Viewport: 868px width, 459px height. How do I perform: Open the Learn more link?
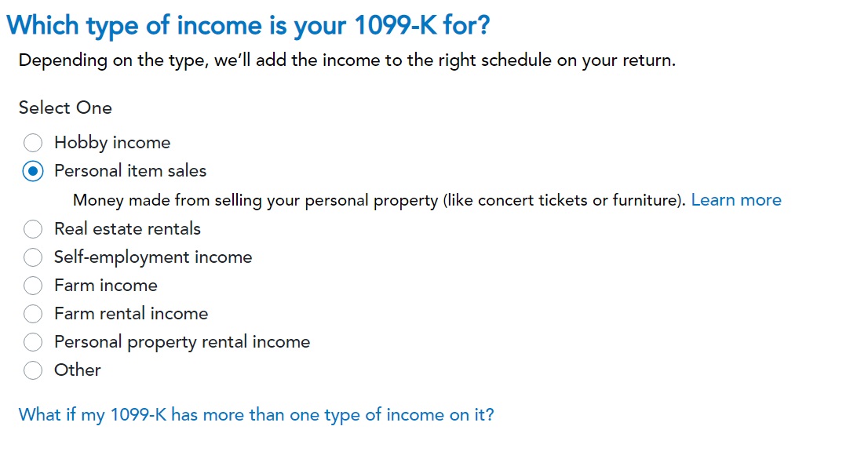[736, 200]
